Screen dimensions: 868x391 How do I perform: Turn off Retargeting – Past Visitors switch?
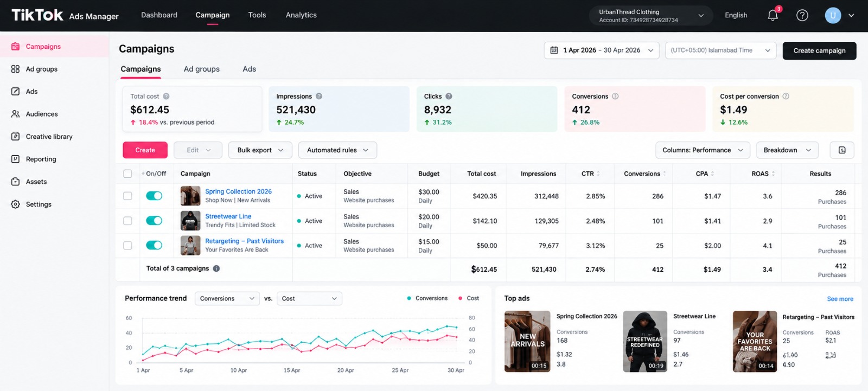pos(154,245)
